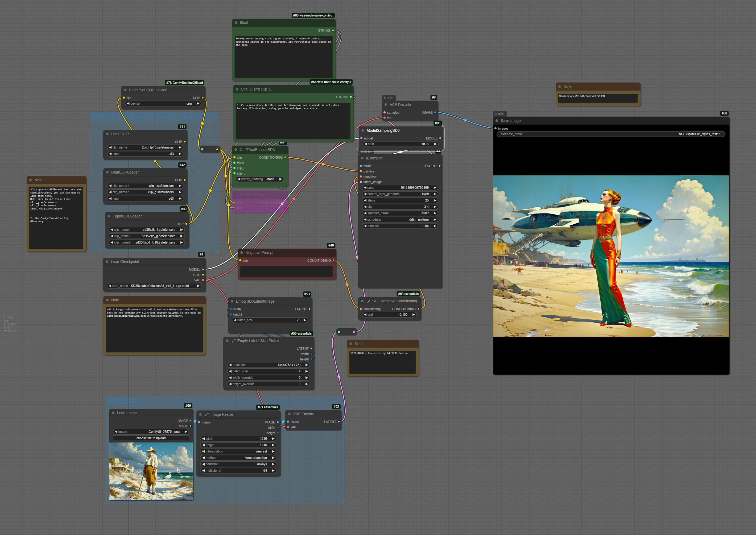Click the Load Image preview of old man
Viewport: 756px width, 535px height.
pos(151,471)
